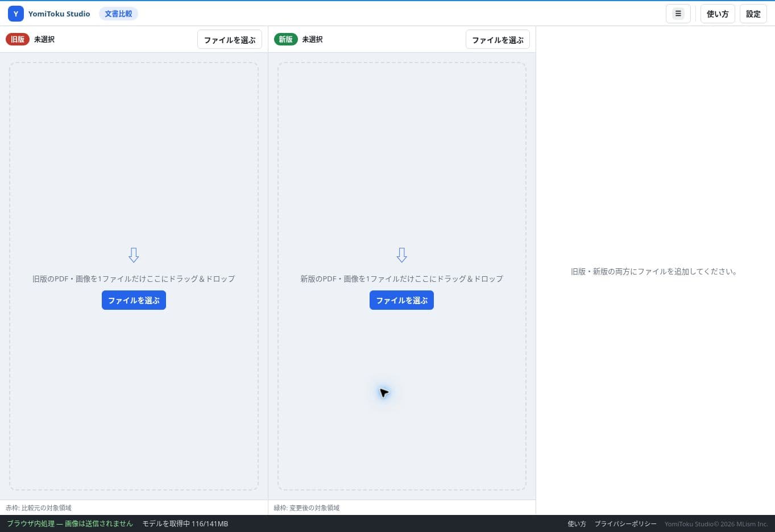The image size is (775, 532).
Task: Open the hamburger menu icon
Action: coord(678,14)
